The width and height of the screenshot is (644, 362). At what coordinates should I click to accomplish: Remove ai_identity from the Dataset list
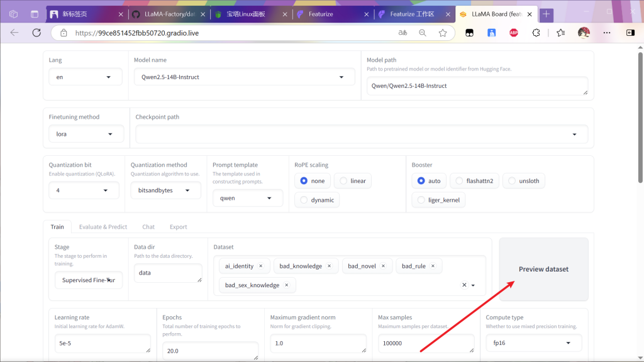[x=261, y=266]
